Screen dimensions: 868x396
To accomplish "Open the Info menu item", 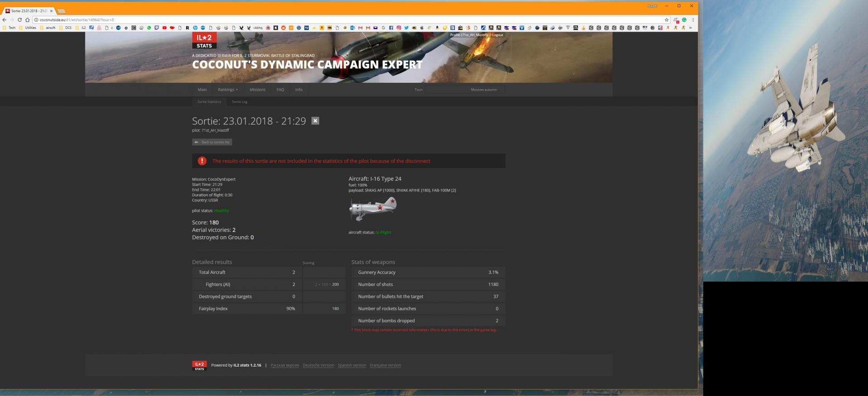I will 299,90.
